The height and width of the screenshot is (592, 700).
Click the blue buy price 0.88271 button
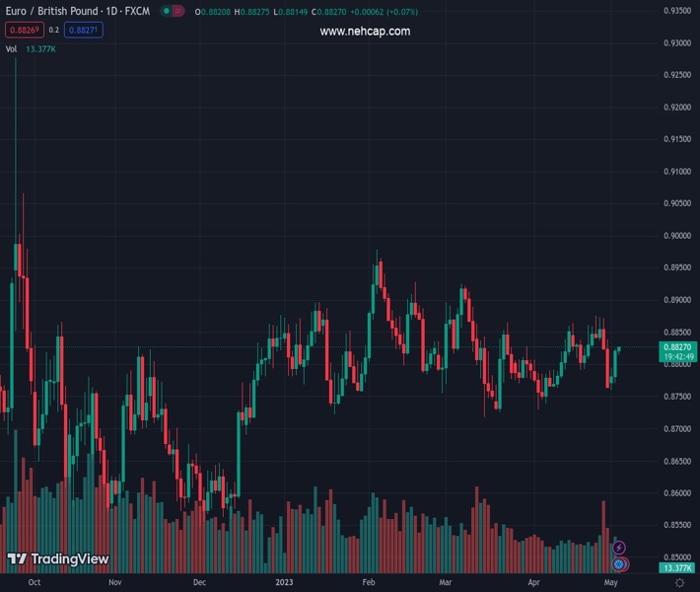(85, 30)
